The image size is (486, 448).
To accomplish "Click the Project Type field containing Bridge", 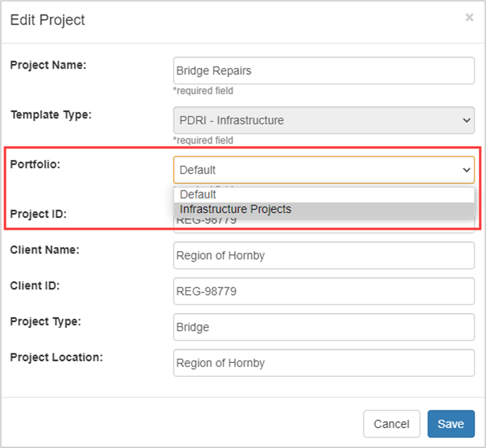I will [x=323, y=327].
